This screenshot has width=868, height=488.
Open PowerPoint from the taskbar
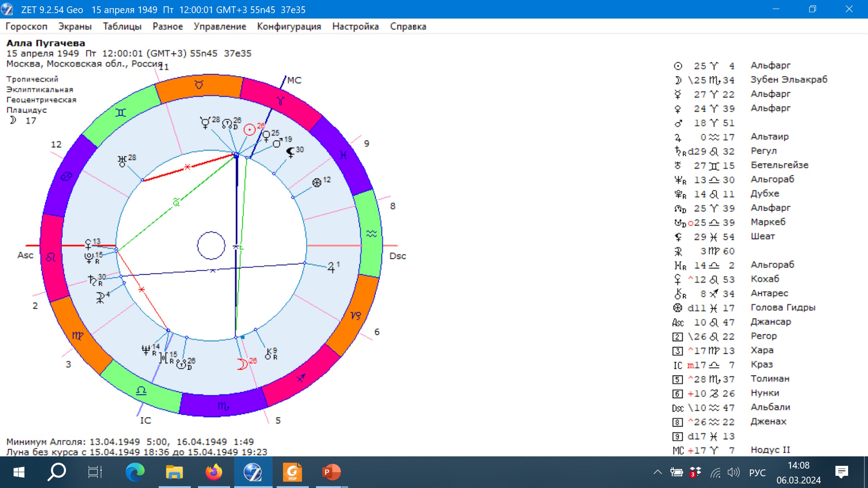(331, 472)
